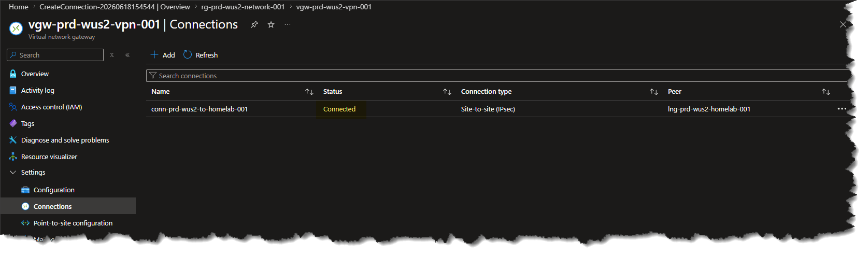Open vgw-prd-wus2-vpn-001 breadcrumb
The image size is (868, 255).
pos(334,7)
